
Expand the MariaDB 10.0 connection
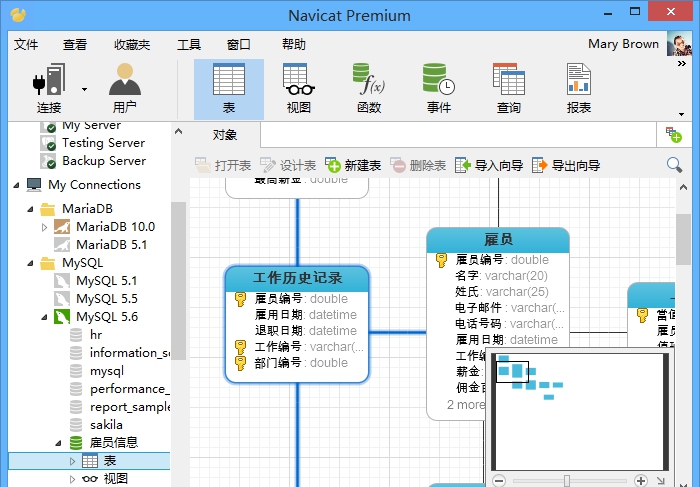(x=44, y=227)
